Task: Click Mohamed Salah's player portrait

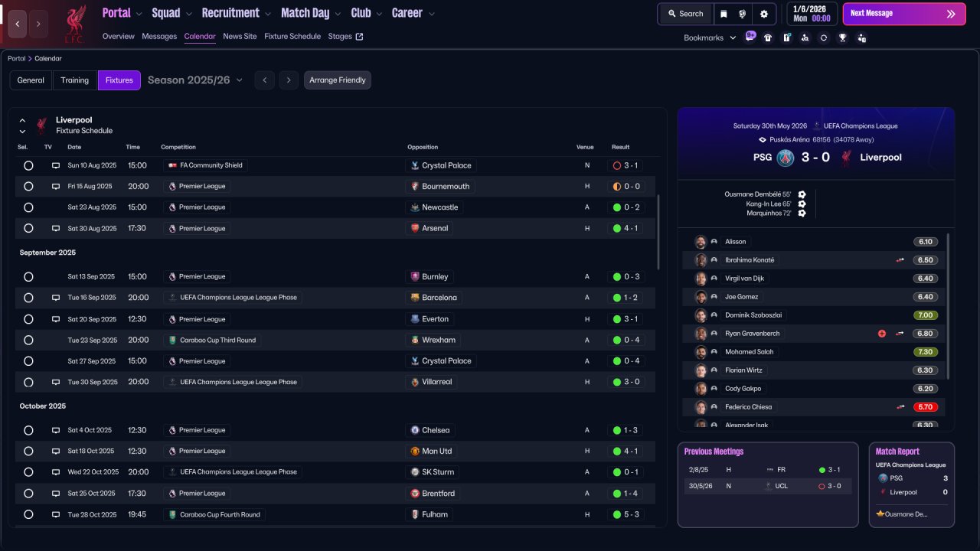Action: 701,352
